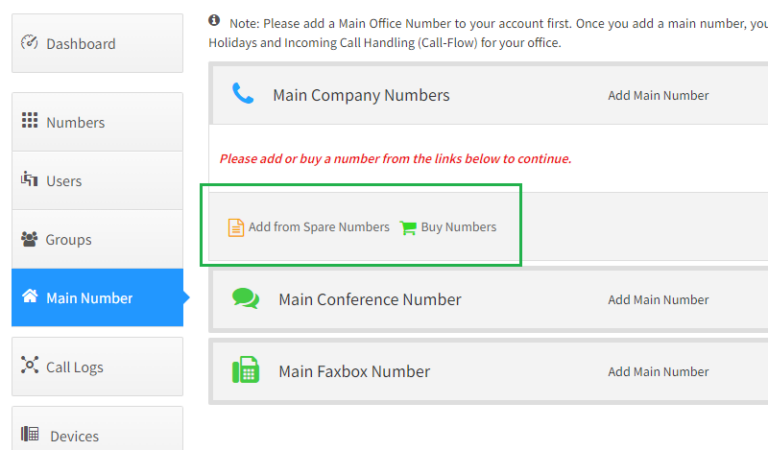Add Main Number for Main Company Numbers

[658, 95]
